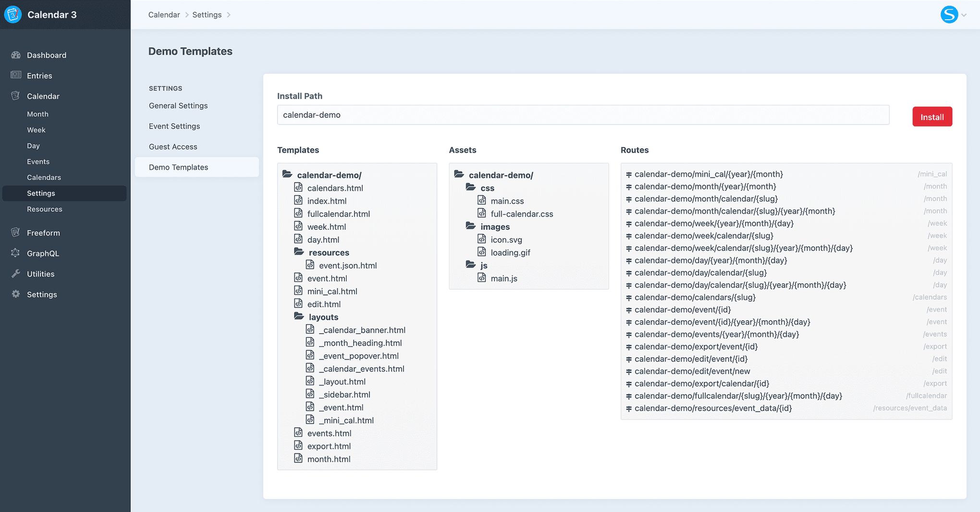Collapse the layouts folder in Templates
The width and height of the screenshot is (980, 512).
coord(299,317)
